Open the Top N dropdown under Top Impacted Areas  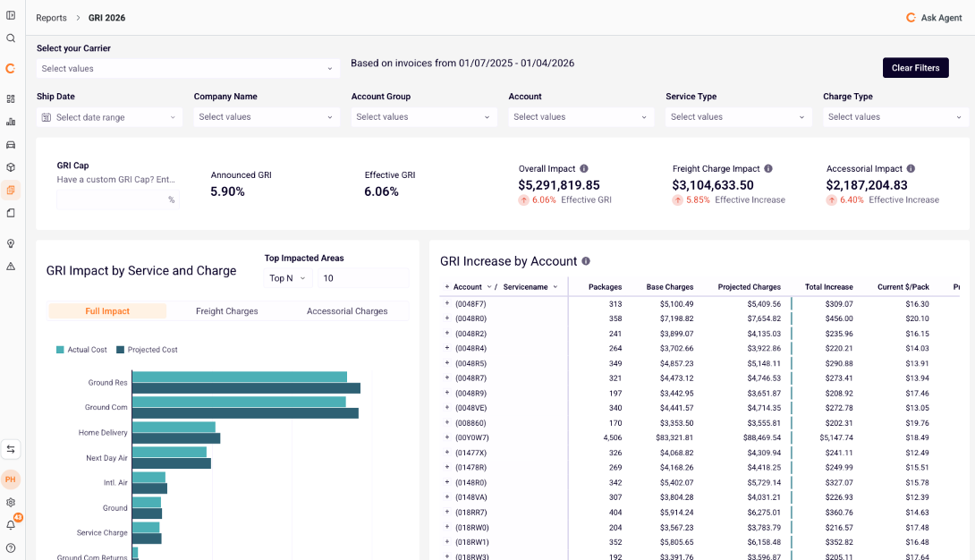pyautogui.click(x=288, y=278)
